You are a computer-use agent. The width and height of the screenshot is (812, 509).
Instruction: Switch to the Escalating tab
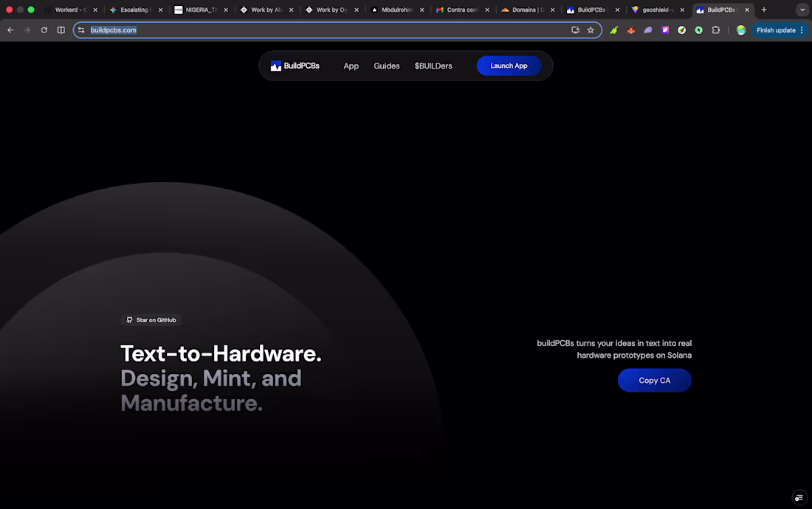pyautogui.click(x=137, y=10)
